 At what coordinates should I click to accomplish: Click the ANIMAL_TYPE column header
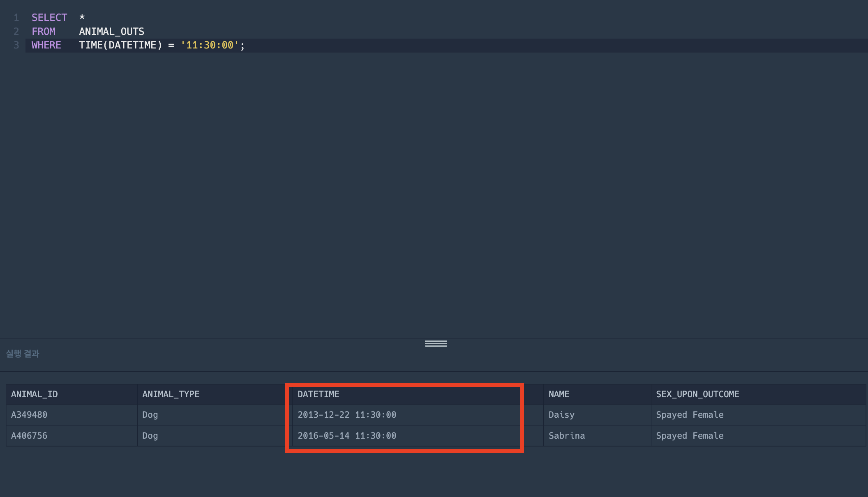pos(171,394)
